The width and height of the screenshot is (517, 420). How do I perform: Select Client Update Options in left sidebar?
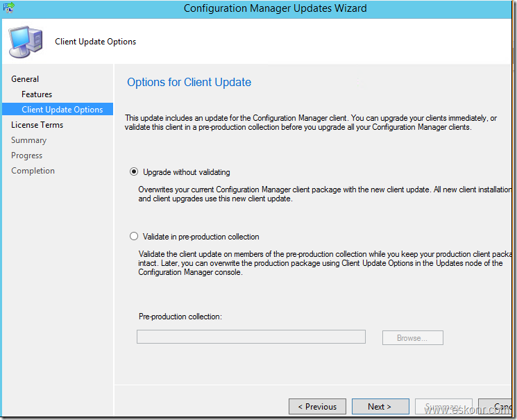[x=62, y=110]
